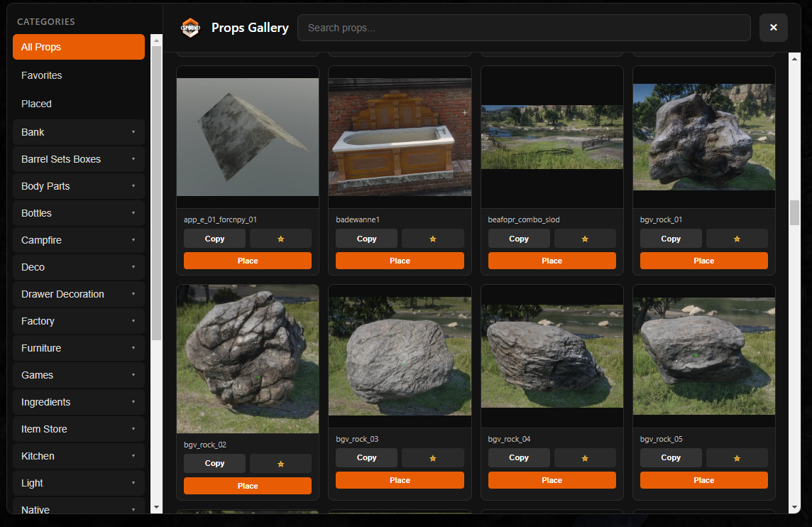Toggle favorite star for badewanne1
The height and width of the screenshot is (527, 812).
point(433,239)
